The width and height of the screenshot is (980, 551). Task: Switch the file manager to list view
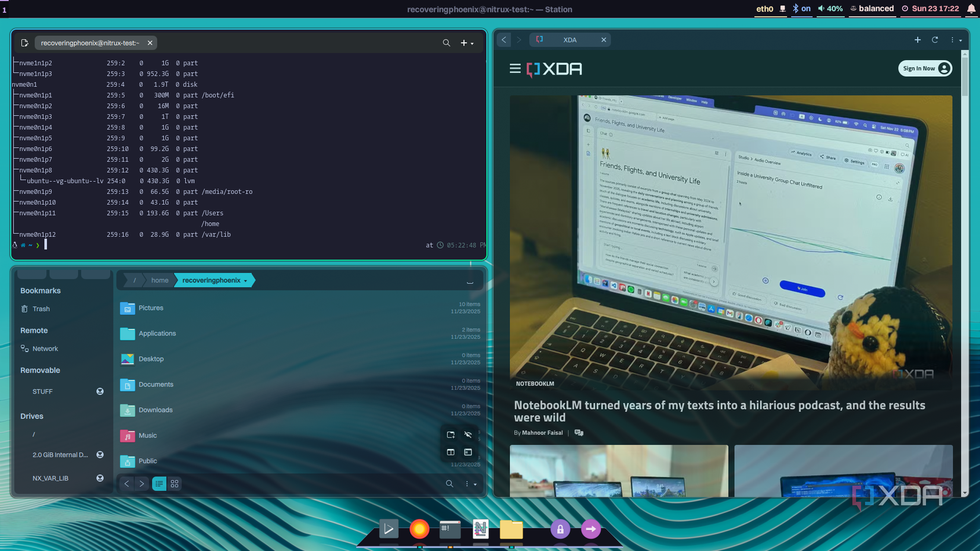coord(159,483)
